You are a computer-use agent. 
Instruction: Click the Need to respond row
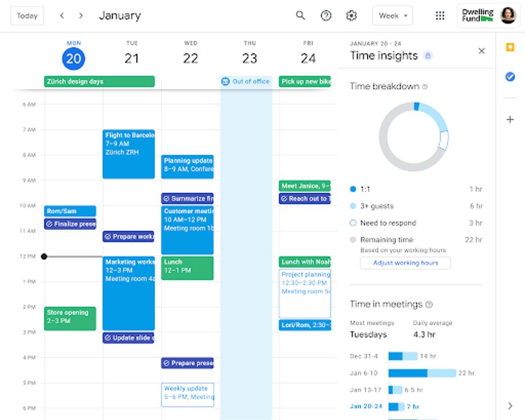(x=416, y=223)
